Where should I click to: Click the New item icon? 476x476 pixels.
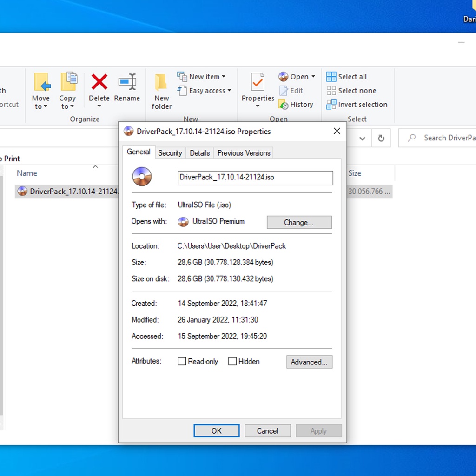click(182, 77)
